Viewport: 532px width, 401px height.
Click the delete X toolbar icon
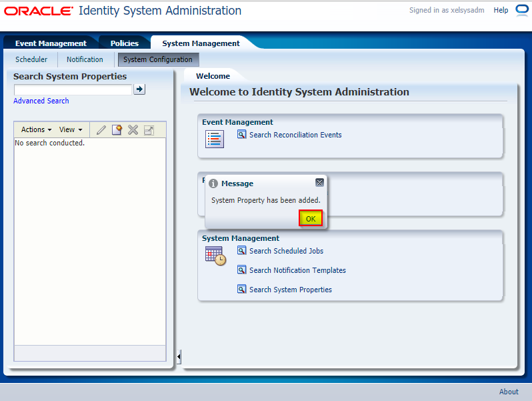click(x=133, y=129)
